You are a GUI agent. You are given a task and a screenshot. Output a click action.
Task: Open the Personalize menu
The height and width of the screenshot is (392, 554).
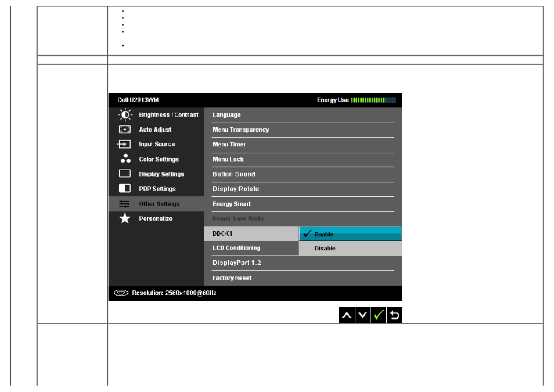(157, 218)
